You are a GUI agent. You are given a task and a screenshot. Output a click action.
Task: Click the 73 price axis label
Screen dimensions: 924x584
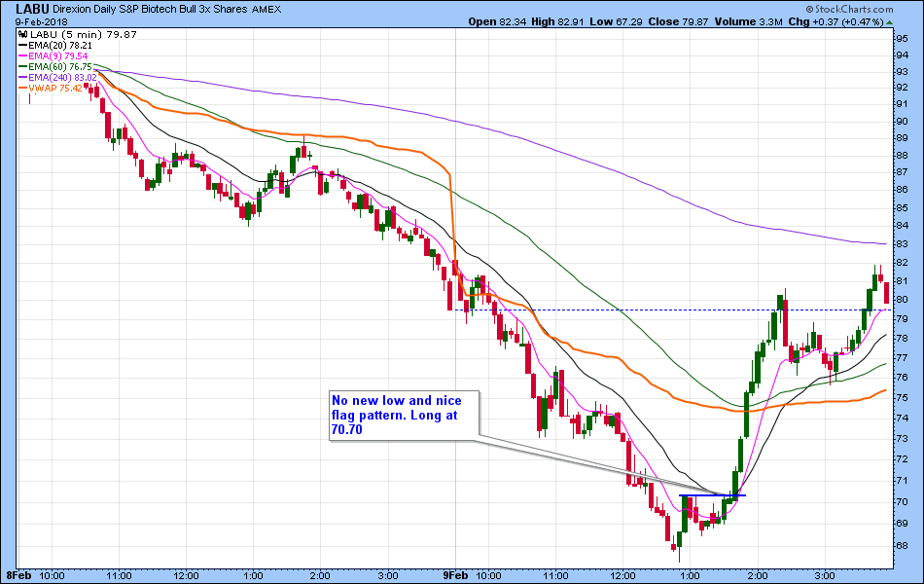click(x=902, y=438)
